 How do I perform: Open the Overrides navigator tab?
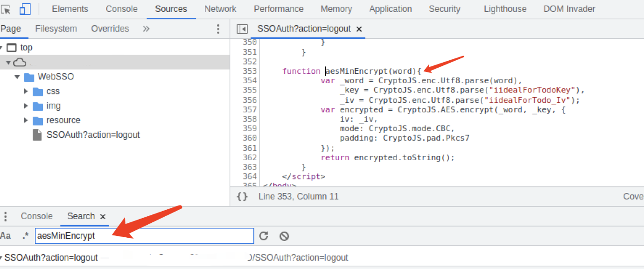coord(110,28)
